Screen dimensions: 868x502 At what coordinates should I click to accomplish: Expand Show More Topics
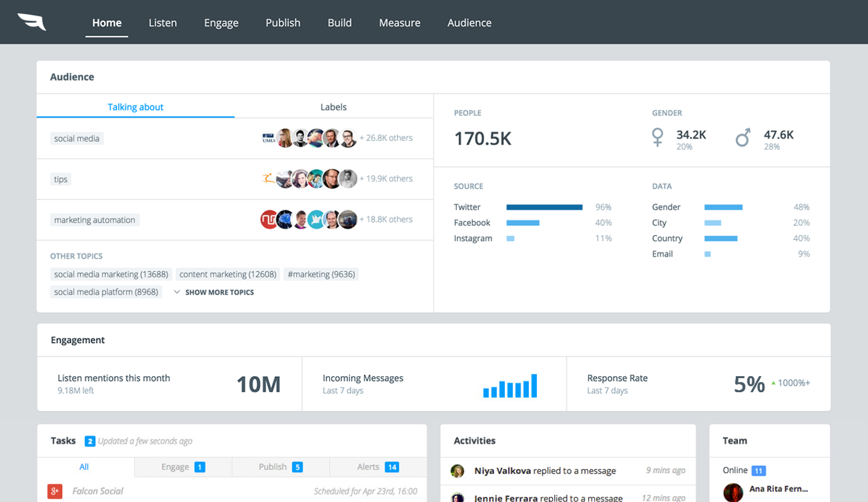(214, 292)
